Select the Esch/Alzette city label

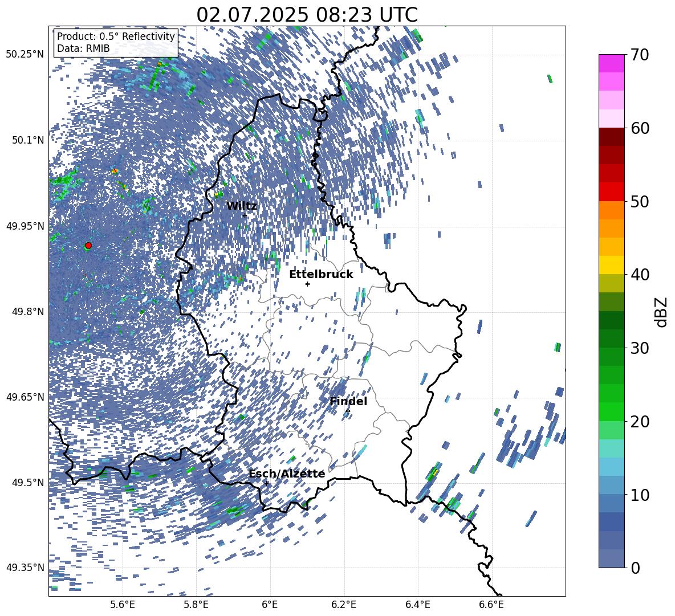pos(287,474)
